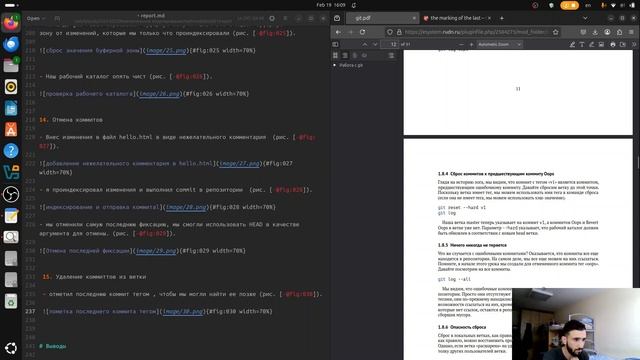The image size is (640, 360).
Task: Select the PDF add text tool
Action: tap(582, 44)
